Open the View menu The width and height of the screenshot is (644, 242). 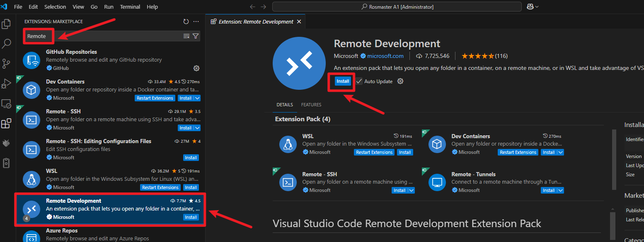(78, 7)
